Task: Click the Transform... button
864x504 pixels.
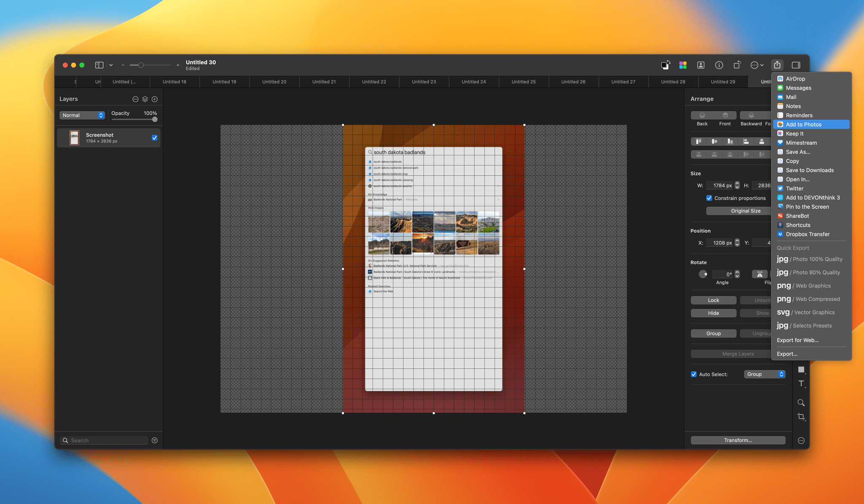Action: [738, 440]
